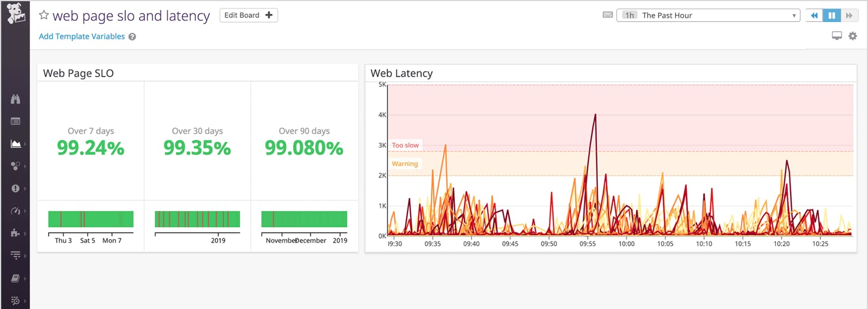
Task: Click Add Template Variables link
Action: coord(81,36)
